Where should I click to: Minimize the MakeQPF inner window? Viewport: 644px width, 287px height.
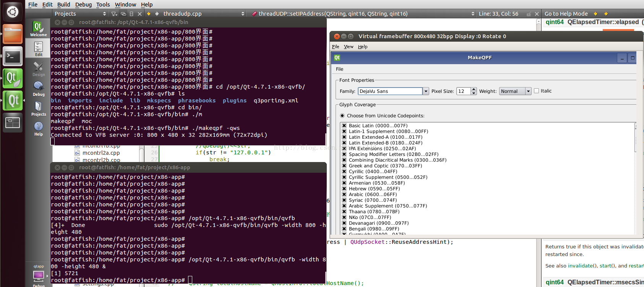[622, 58]
